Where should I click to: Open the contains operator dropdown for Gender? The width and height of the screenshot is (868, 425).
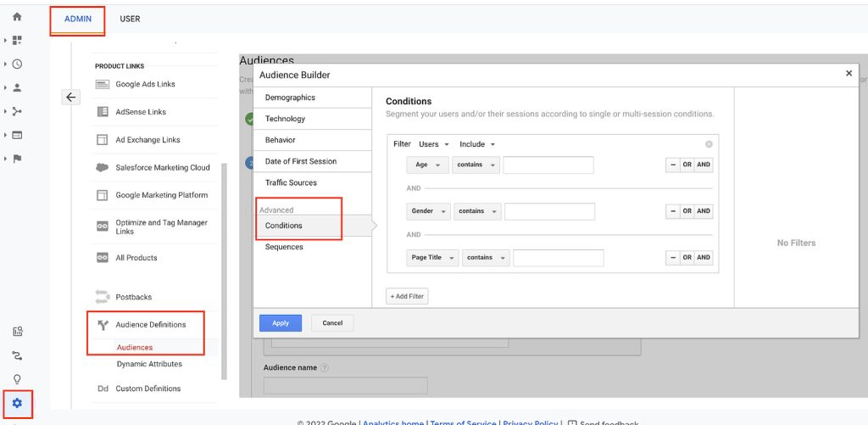click(477, 211)
